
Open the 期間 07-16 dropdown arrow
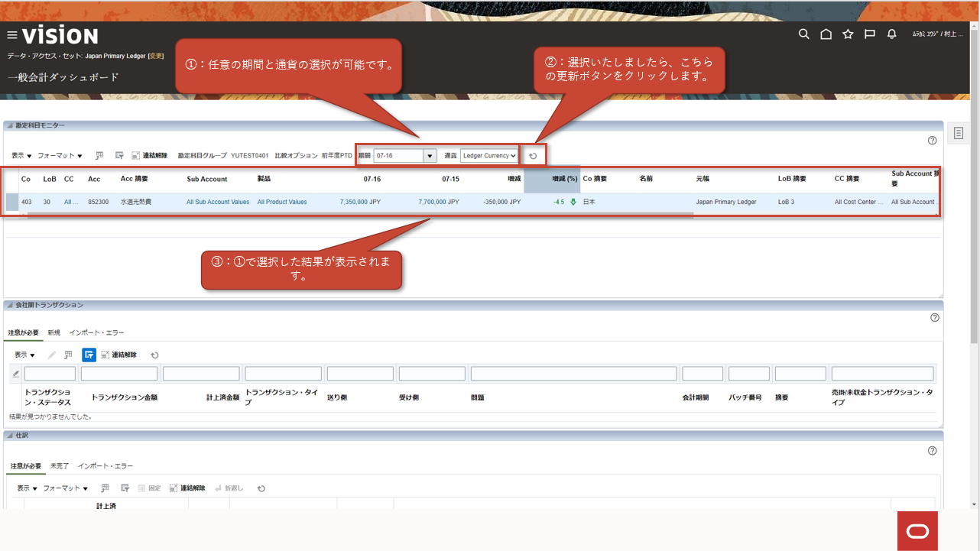(430, 156)
